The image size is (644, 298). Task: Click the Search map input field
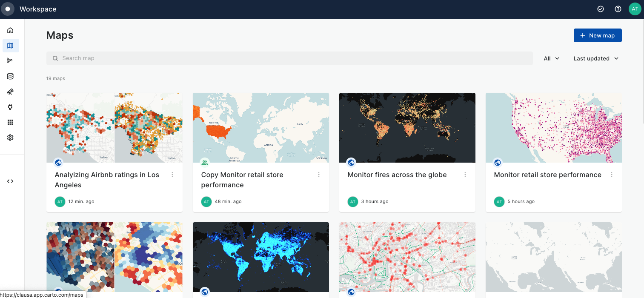(289, 58)
